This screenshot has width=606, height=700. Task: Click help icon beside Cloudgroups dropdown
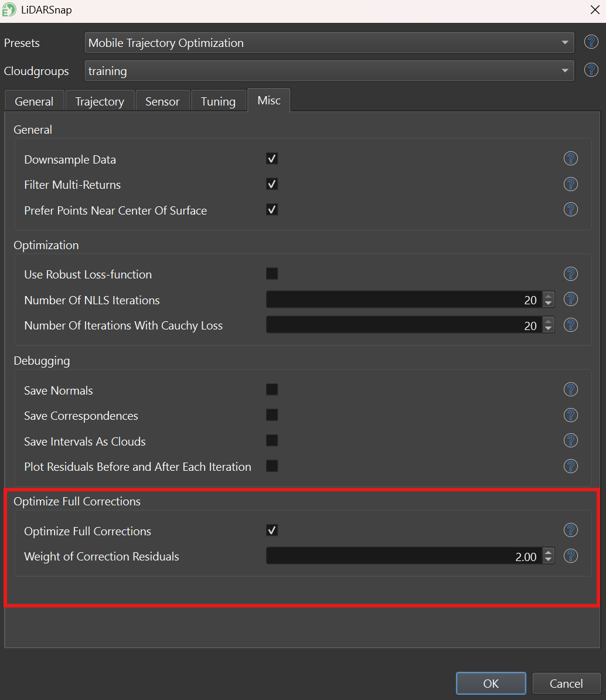pyautogui.click(x=591, y=70)
